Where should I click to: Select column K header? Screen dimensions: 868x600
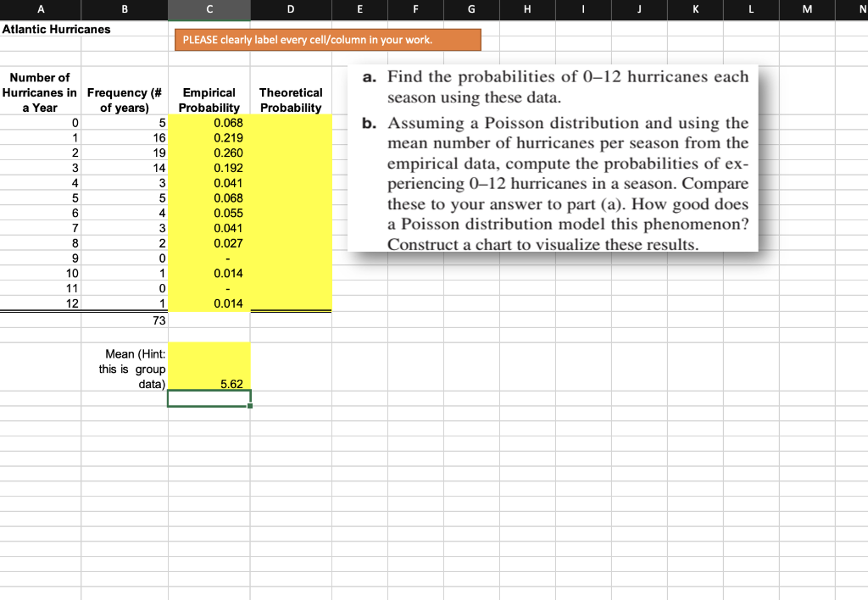point(695,9)
